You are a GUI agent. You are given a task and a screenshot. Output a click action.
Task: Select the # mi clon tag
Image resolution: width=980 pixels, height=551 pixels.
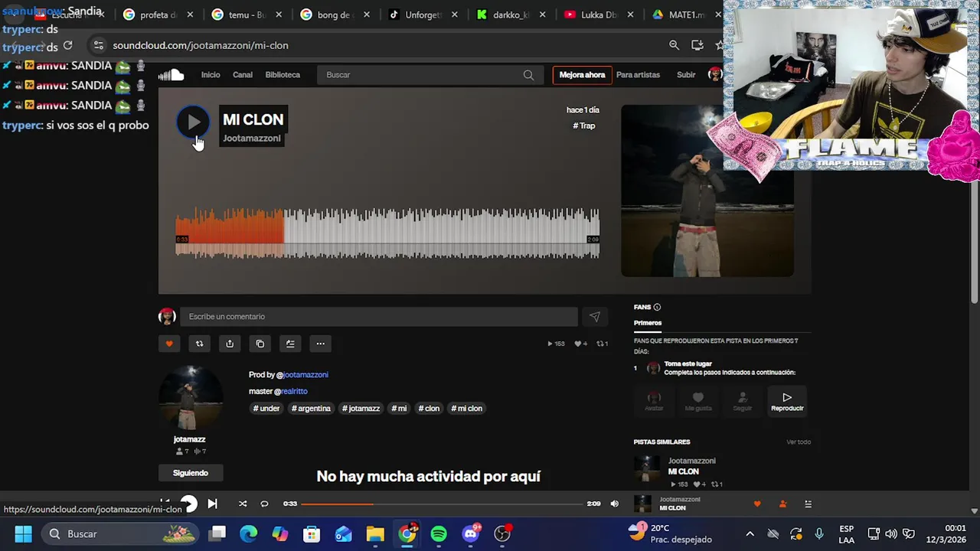pyautogui.click(x=467, y=409)
